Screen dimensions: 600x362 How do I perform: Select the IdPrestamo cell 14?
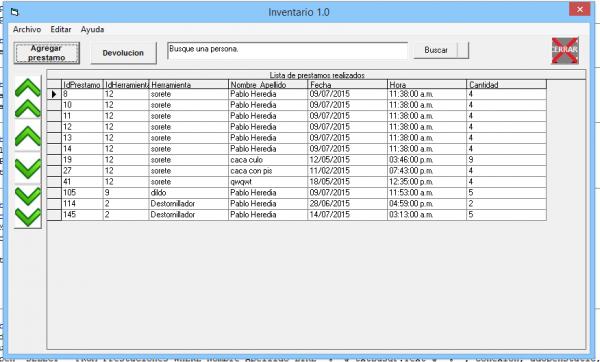(82, 149)
